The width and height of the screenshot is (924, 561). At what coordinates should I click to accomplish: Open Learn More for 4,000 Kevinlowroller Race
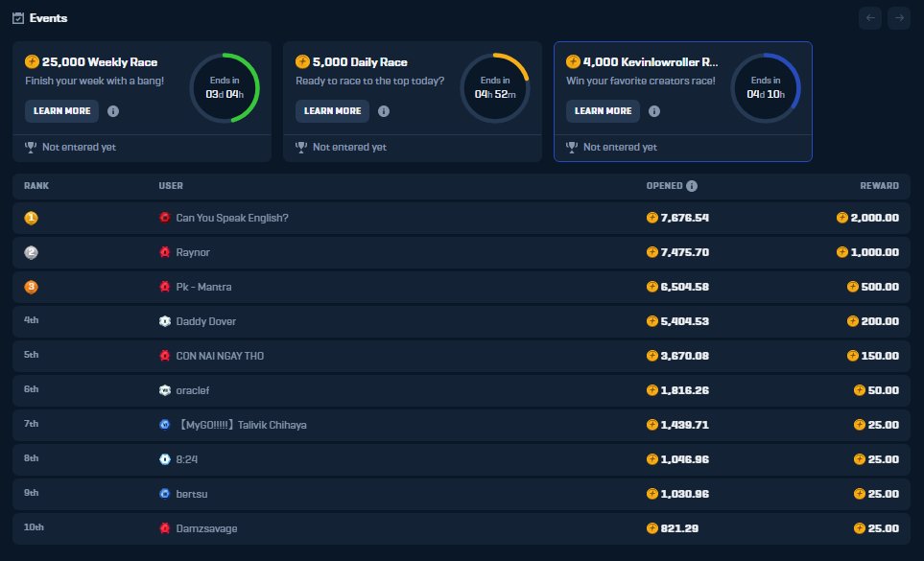tap(603, 111)
